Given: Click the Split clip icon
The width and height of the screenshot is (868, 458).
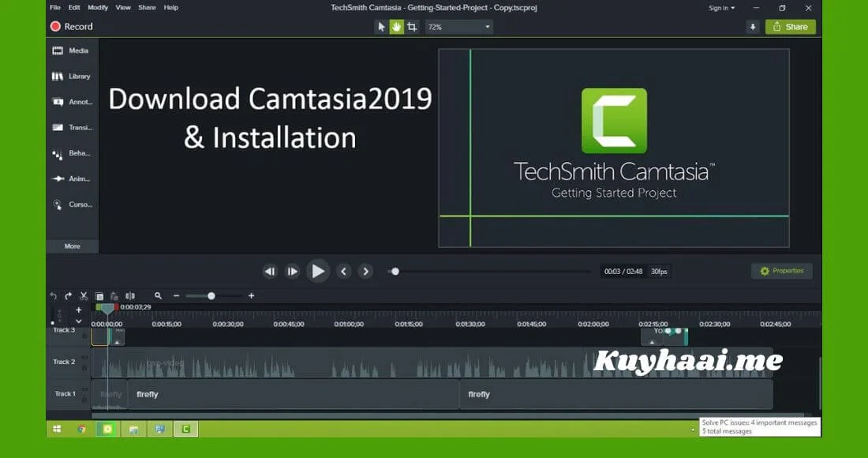Looking at the screenshot, I should (130, 296).
